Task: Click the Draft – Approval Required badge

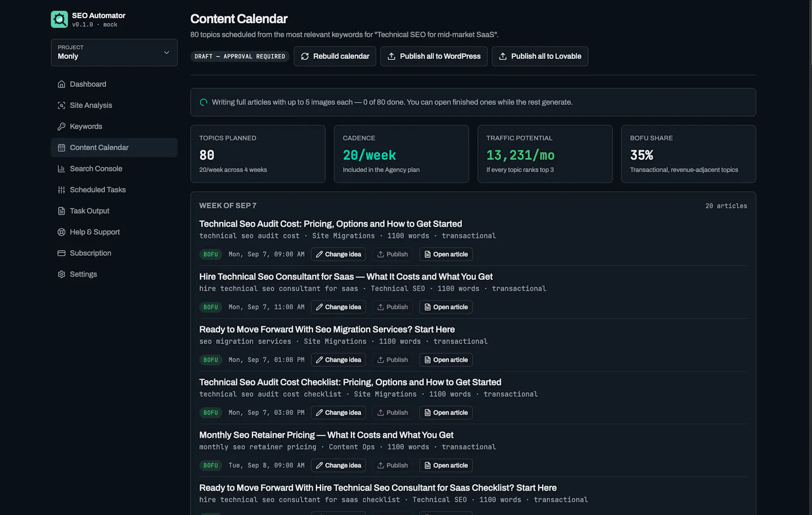Action: (240, 56)
